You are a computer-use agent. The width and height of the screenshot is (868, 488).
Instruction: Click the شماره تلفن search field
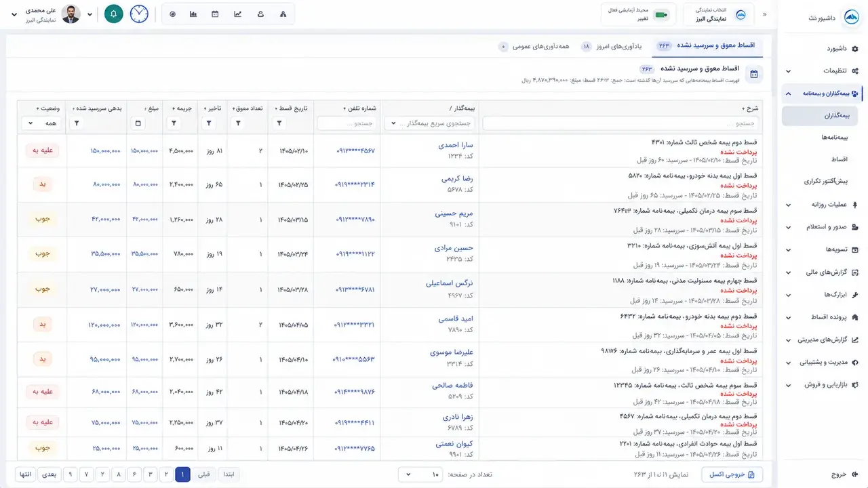(347, 123)
